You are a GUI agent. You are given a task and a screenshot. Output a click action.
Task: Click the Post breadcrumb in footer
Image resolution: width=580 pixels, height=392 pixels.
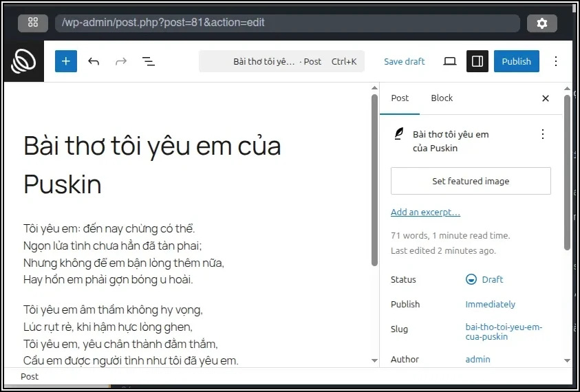30,376
